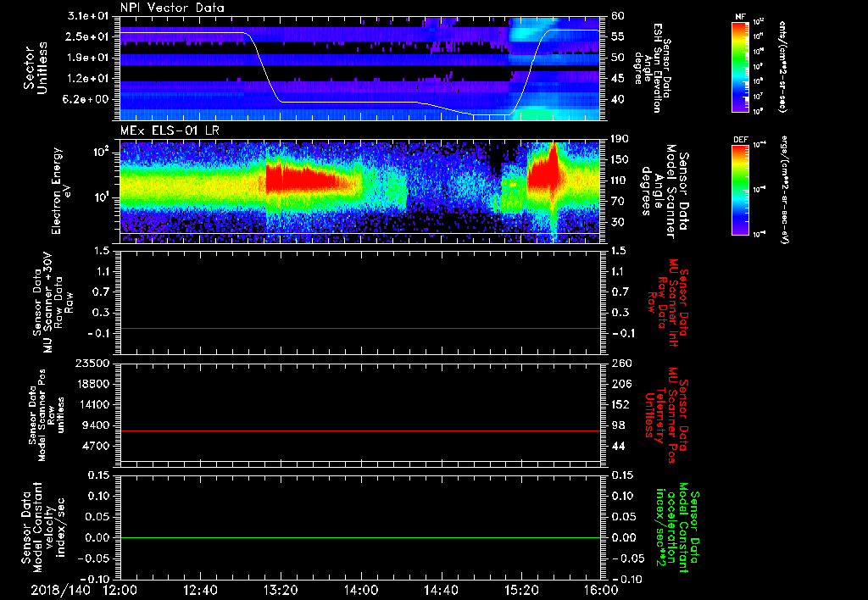
Task: Click the 30 scanner angle tick label
Action: [x=618, y=223]
